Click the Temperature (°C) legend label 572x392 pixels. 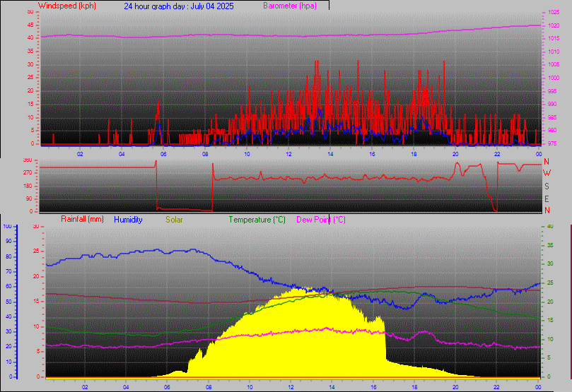(x=257, y=220)
